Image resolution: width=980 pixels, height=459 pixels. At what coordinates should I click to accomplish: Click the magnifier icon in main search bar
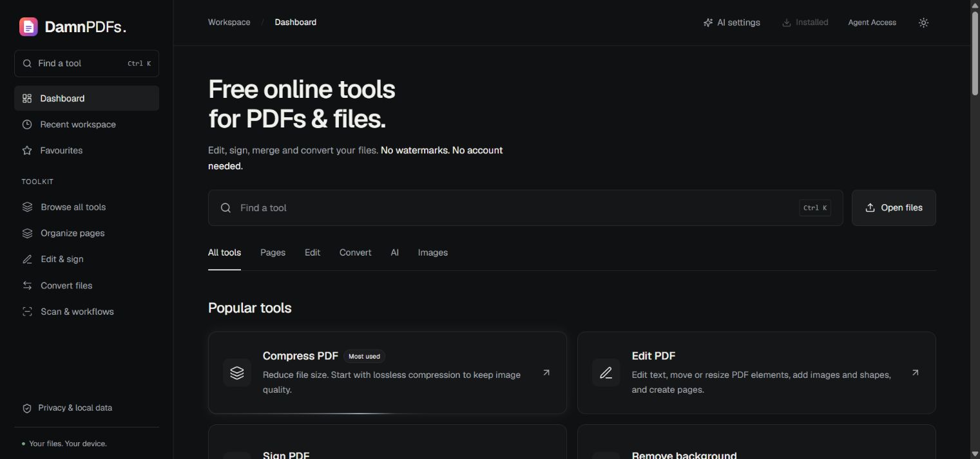point(226,207)
